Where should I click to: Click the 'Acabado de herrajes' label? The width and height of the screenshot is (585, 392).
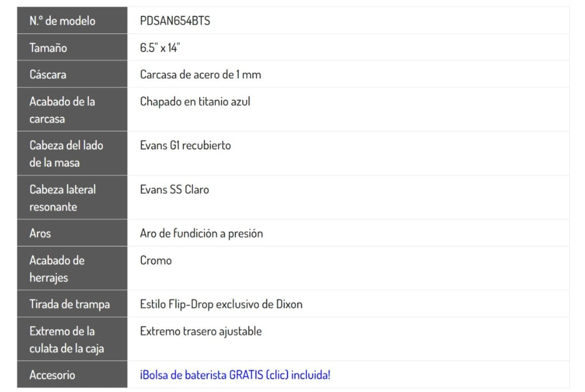57,269
